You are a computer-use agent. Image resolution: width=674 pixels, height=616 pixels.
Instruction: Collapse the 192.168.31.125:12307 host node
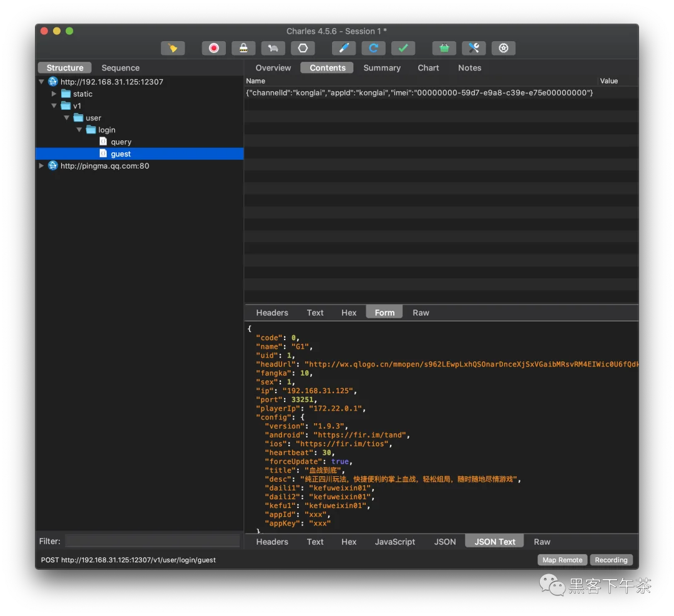(x=41, y=82)
